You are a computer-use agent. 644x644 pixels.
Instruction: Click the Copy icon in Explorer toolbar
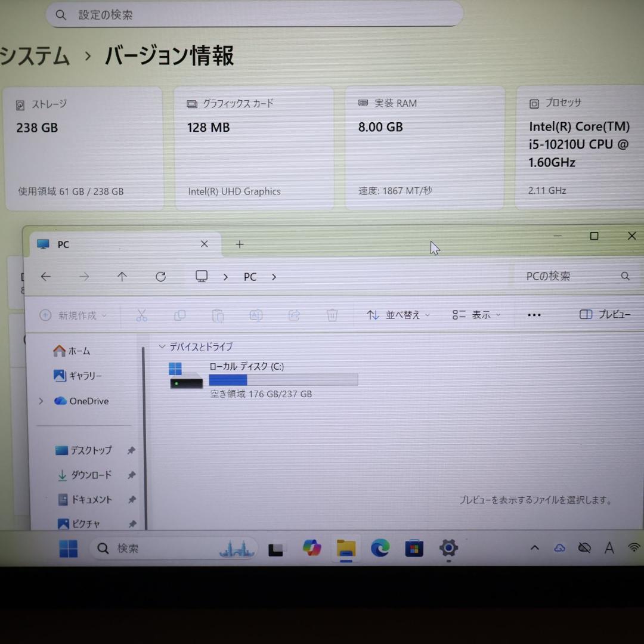[x=179, y=315]
